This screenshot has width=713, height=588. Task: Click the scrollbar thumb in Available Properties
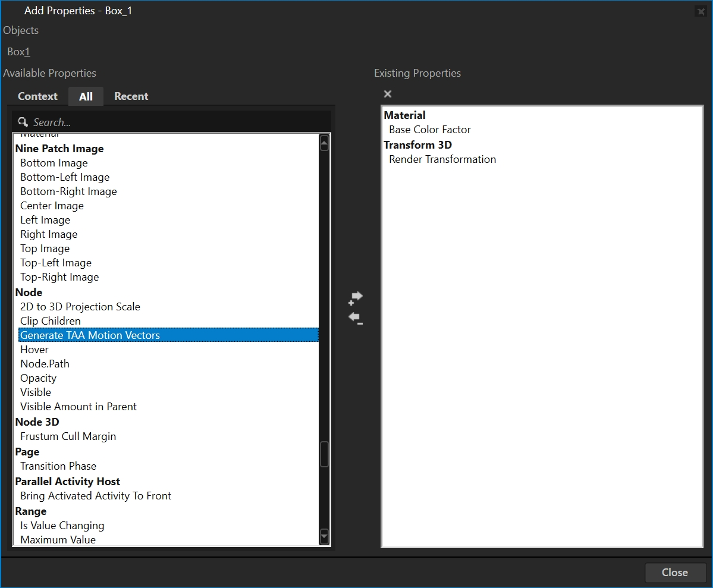[324, 454]
